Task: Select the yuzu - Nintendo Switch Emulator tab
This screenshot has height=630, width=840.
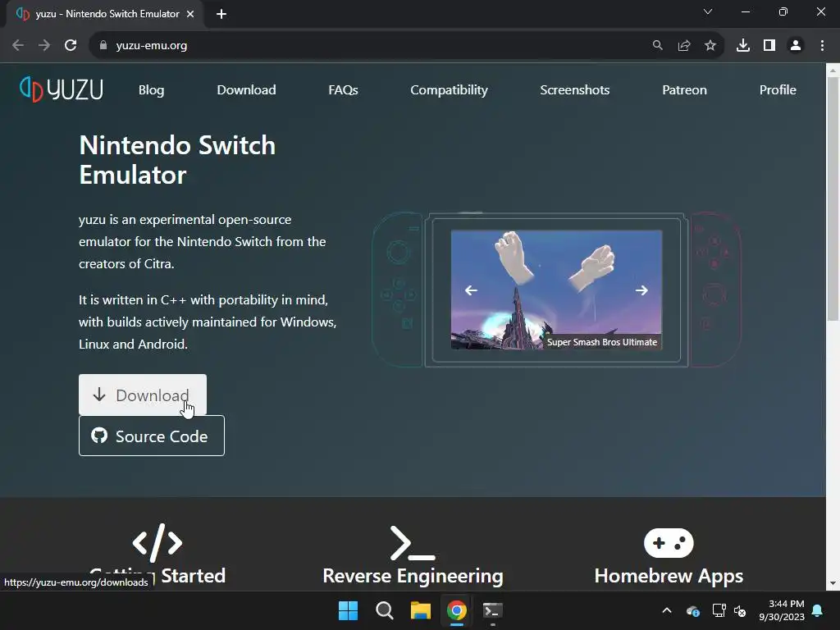Action: (x=106, y=14)
